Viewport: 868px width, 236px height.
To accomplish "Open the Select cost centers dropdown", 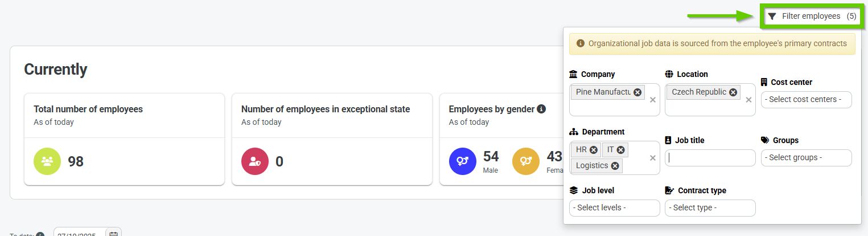I will point(806,100).
